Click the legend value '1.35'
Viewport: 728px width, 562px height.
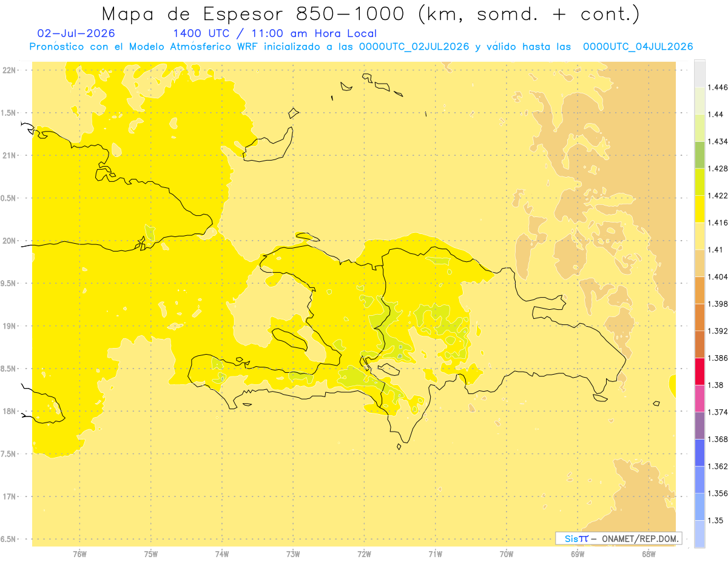click(x=715, y=520)
